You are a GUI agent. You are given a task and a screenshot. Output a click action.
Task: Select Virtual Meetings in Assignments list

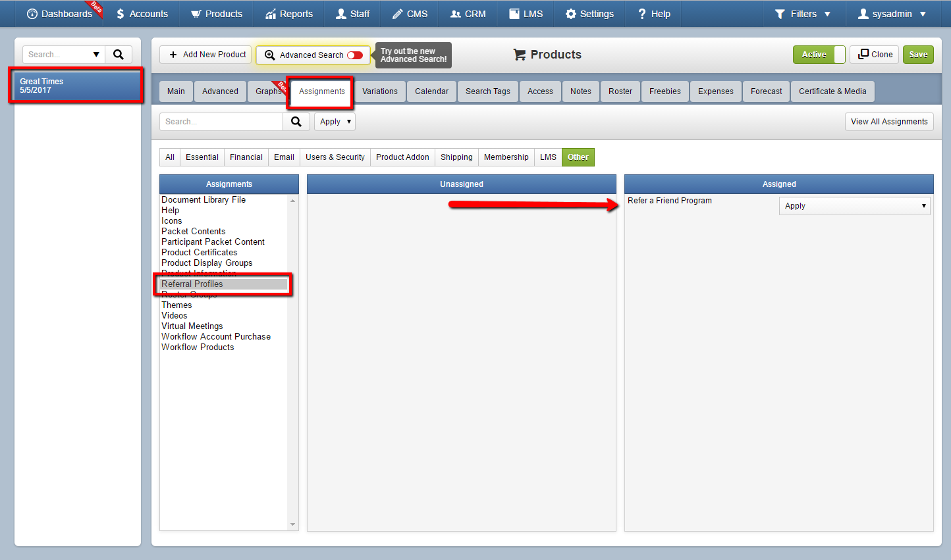[192, 326]
